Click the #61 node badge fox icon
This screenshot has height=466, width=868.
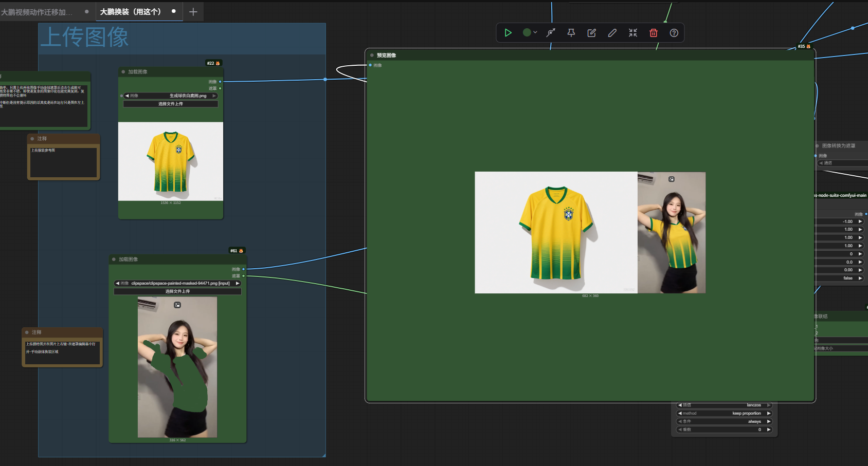point(241,251)
